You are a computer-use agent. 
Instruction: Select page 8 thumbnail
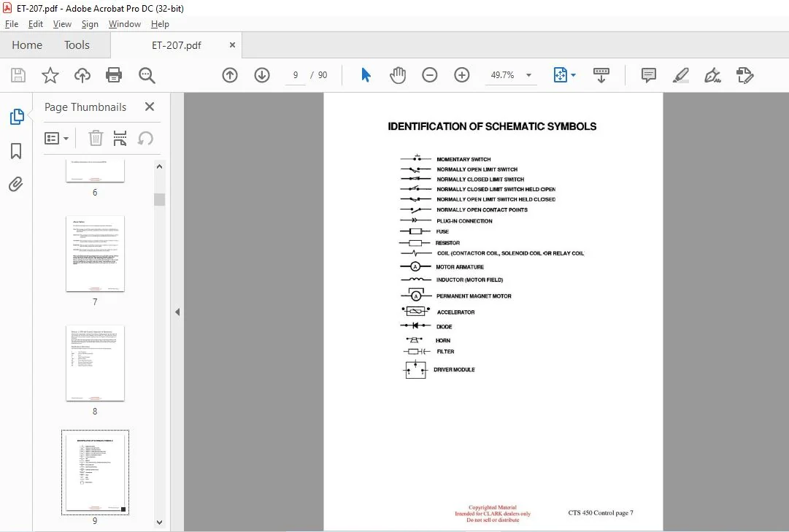(95, 363)
